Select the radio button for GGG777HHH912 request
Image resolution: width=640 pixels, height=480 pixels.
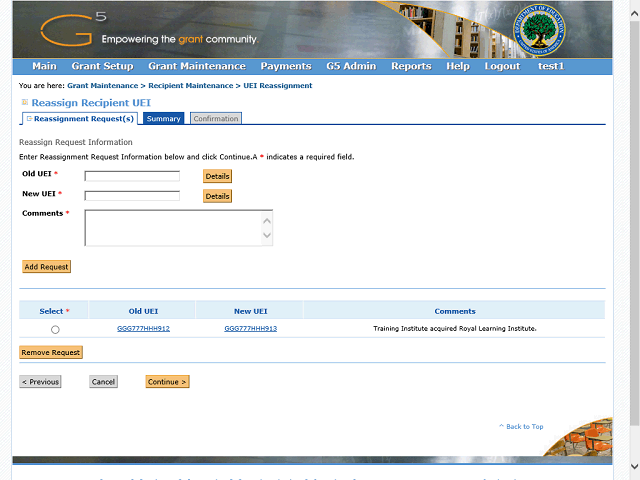[x=55, y=329]
